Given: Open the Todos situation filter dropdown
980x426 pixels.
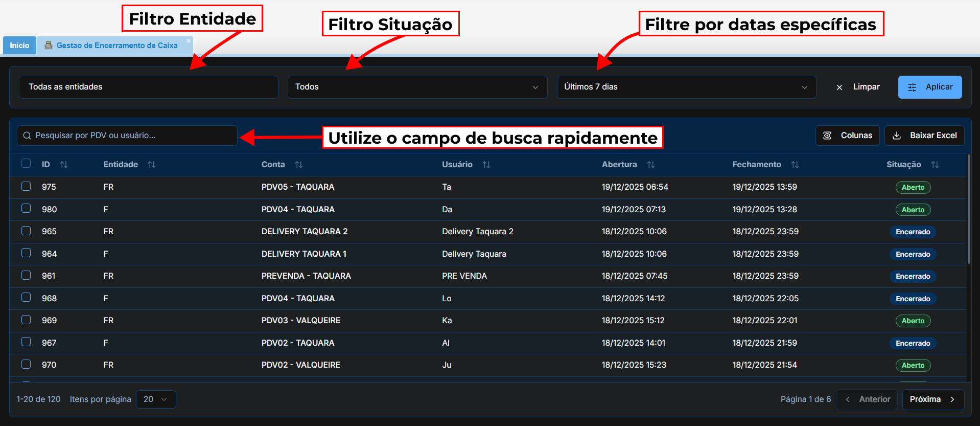Looking at the screenshot, I should click(x=417, y=87).
